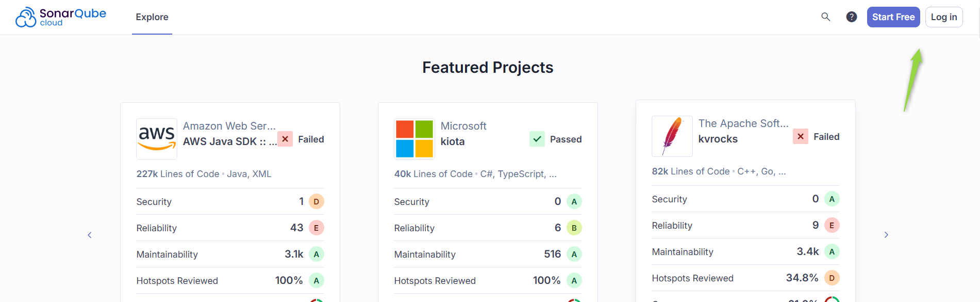This screenshot has height=302, width=980.
Task: Click the 'Failed' label on kvrocks card
Action: click(x=826, y=137)
